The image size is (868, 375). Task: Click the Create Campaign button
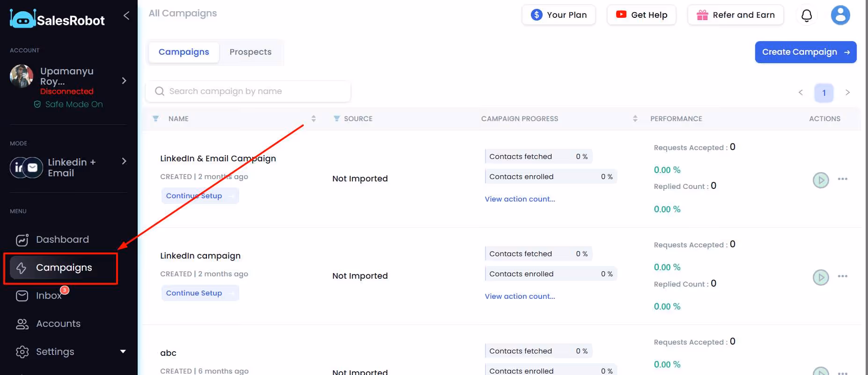pos(806,52)
